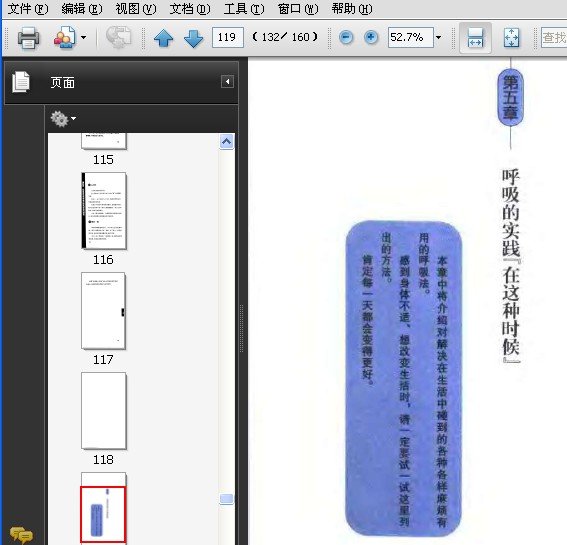
Task: Collapse the 页面 panel with arrow button
Action: (x=227, y=82)
